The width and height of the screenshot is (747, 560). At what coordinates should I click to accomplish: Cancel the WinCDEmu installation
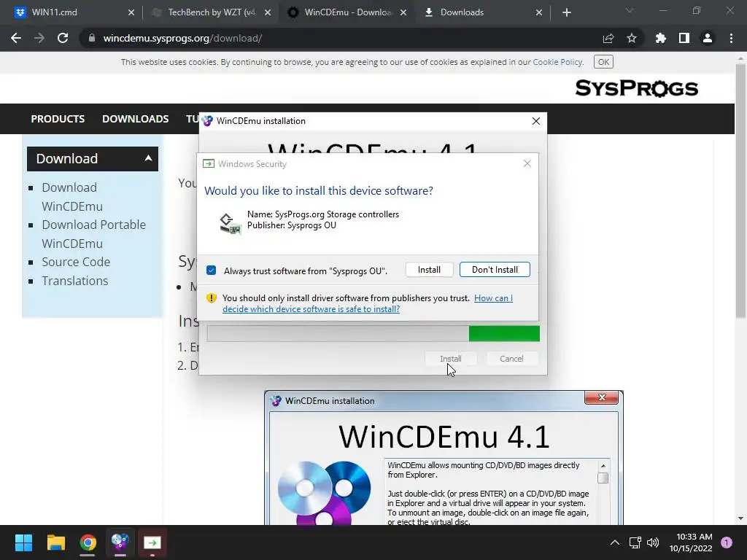(511, 359)
